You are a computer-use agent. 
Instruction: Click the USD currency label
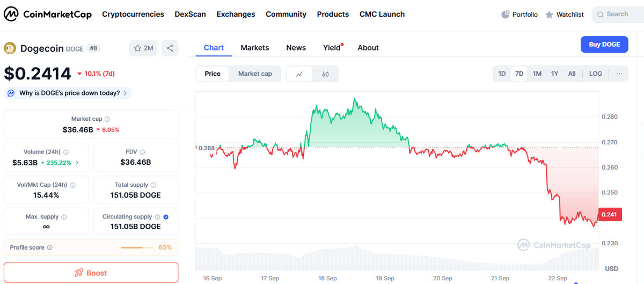pyautogui.click(x=611, y=268)
